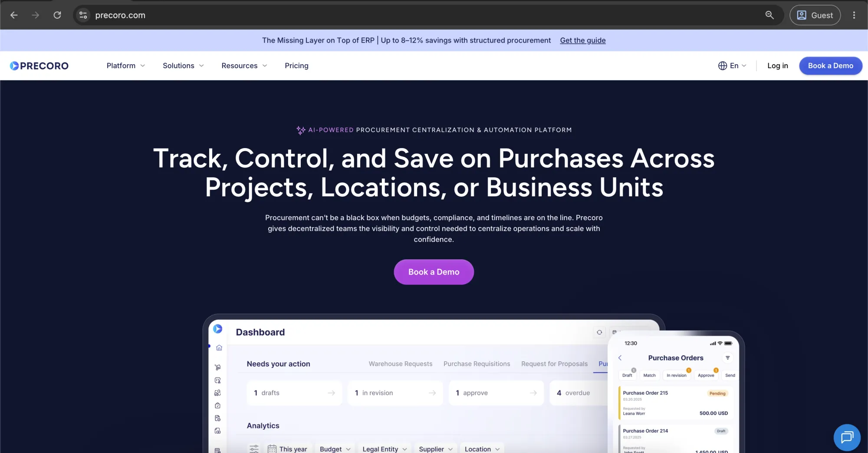Screen dimensions: 868x453
Task: Click the Dashboard heading
Action: [260, 332]
